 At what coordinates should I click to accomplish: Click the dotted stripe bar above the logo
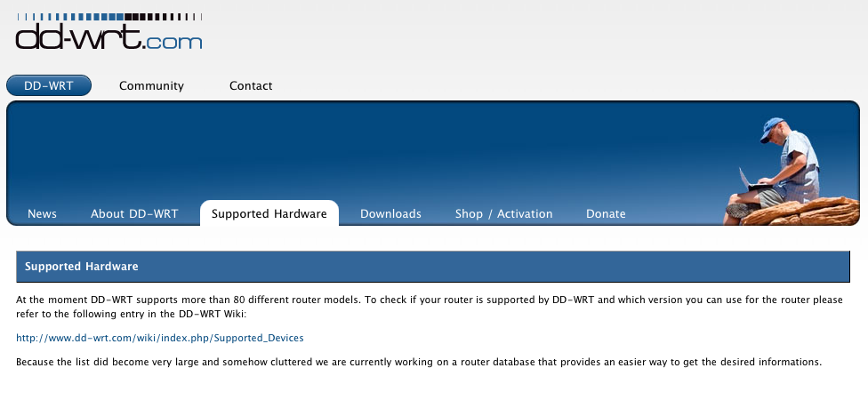pyautogui.click(x=108, y=17)
